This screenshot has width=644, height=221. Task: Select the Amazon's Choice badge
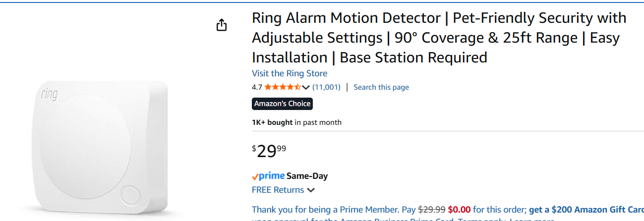click(x=282, y=104)
